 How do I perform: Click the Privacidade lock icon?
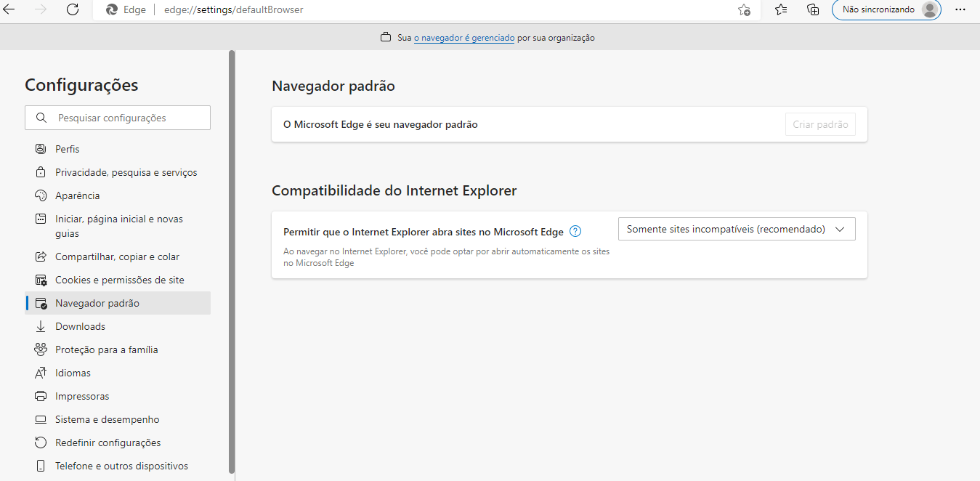click(41, 172)
